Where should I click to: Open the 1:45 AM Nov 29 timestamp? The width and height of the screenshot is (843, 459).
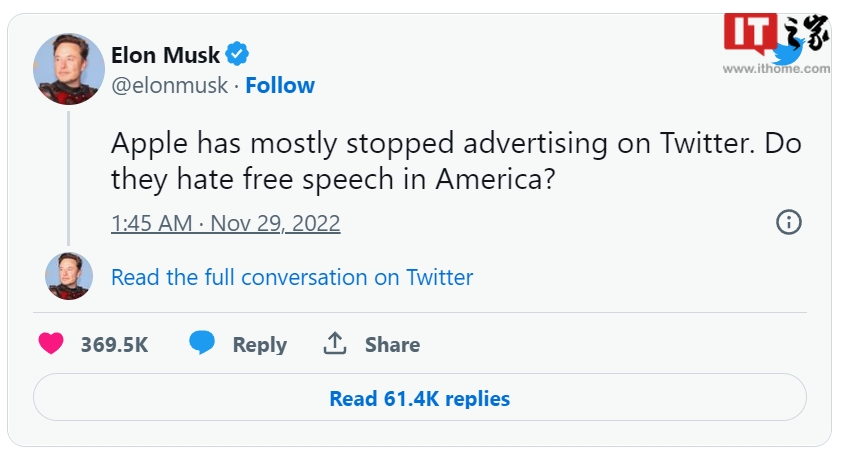[225, 222]
